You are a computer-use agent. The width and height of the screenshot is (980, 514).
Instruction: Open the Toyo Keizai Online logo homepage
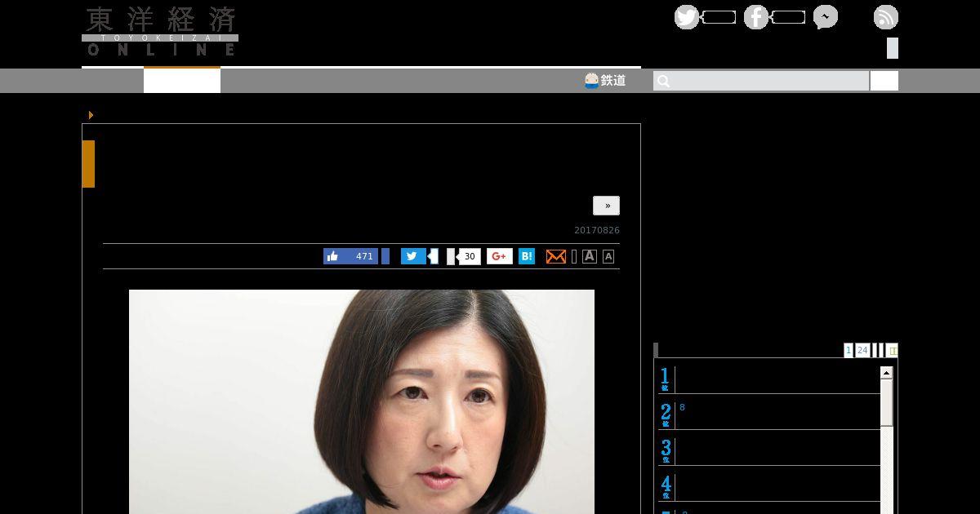pyautogui.click(x=160, y=31)
